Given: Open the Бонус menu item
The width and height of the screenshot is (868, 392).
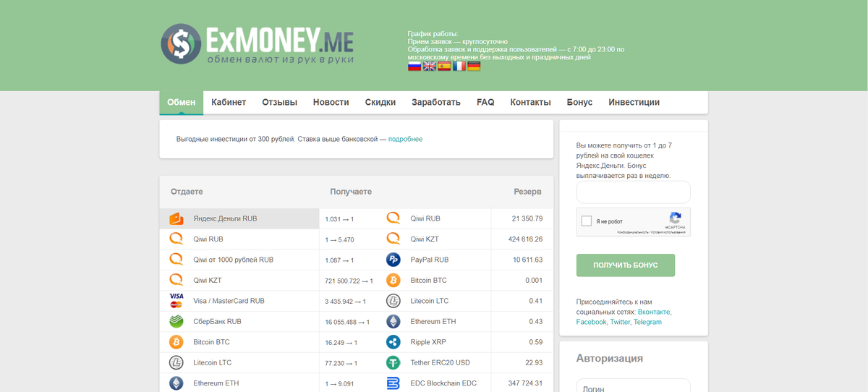Looking at the screenshot, I should click(x=579, y=103).
